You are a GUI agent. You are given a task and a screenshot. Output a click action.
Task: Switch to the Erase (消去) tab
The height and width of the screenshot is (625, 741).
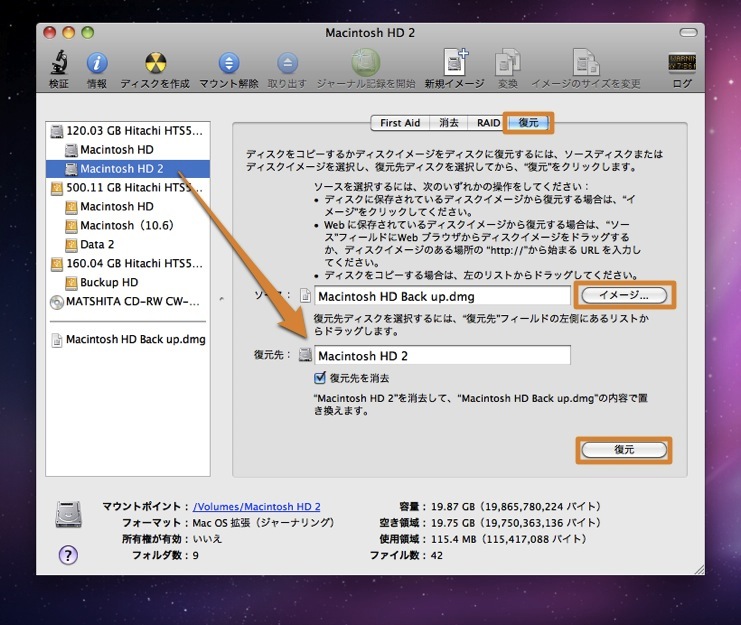[448, 123]
